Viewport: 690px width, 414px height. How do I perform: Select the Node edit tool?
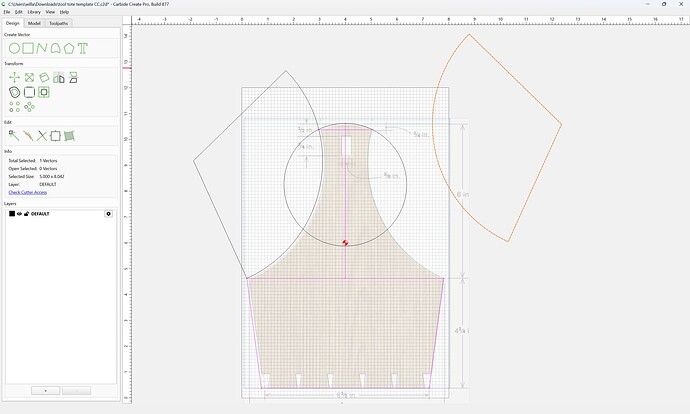(14, 136)
